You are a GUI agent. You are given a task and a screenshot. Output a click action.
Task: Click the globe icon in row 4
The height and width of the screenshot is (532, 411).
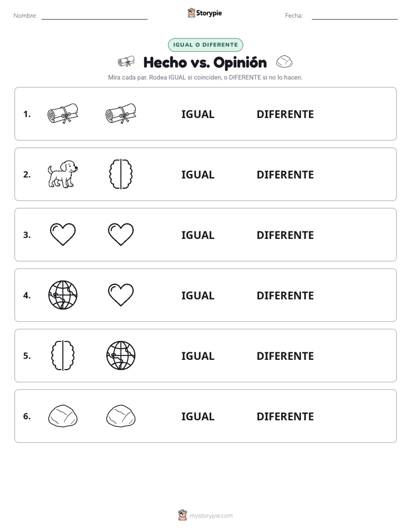(x=63, y=295)
